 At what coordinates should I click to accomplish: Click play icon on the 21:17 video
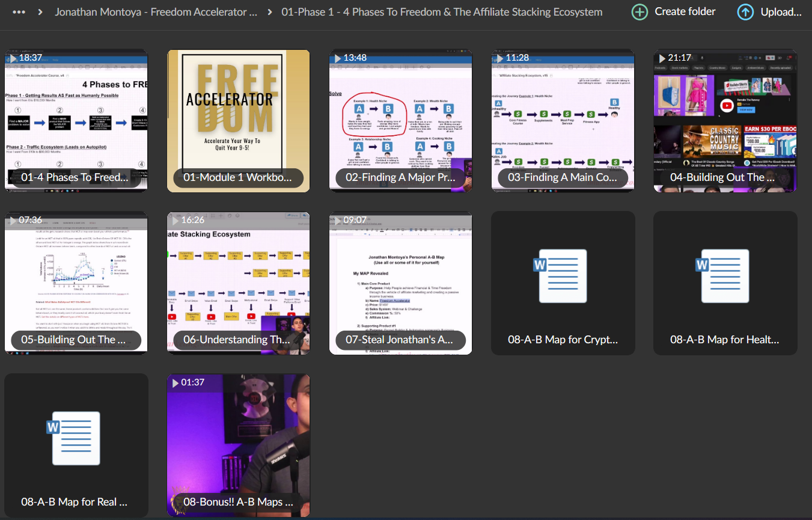[x=661, y=58]
